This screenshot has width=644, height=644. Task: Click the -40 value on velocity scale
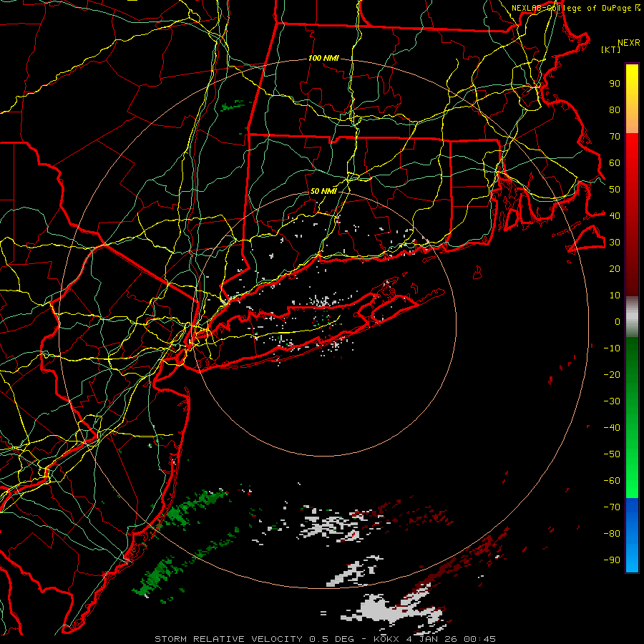[x=612, y=428]
